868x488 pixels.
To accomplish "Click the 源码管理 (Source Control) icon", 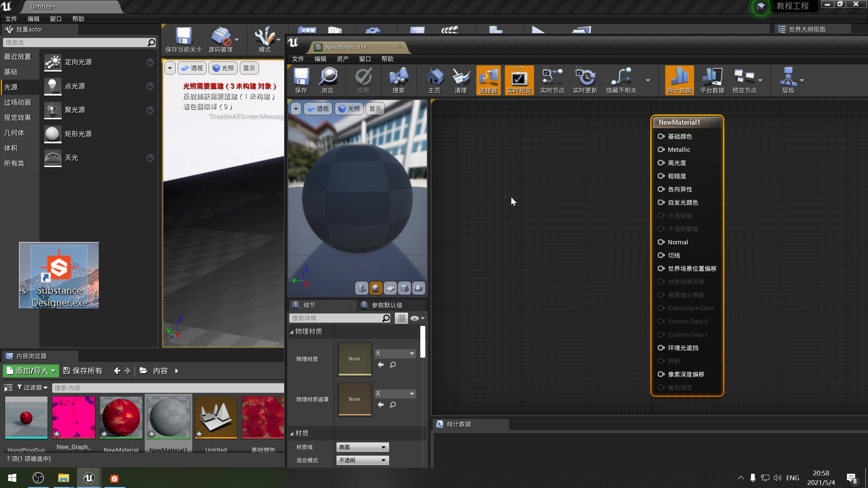I will 222,39.
